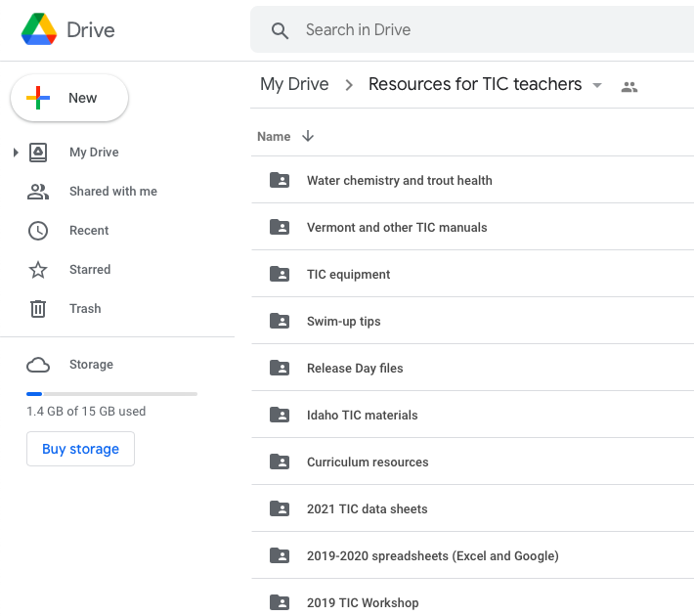Click the breadcrumb chevron separator
This screenshot has width=694, height=616.
tap(349, 85)
